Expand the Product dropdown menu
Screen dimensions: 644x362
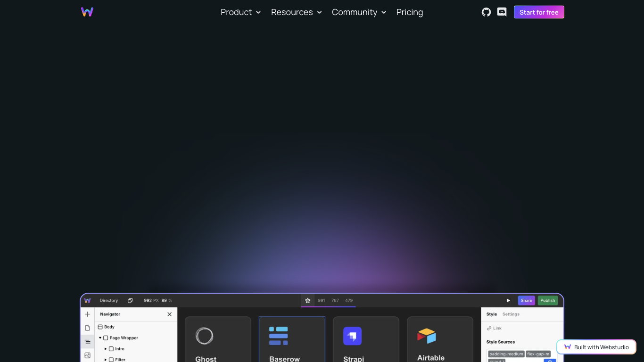point(240,12)
